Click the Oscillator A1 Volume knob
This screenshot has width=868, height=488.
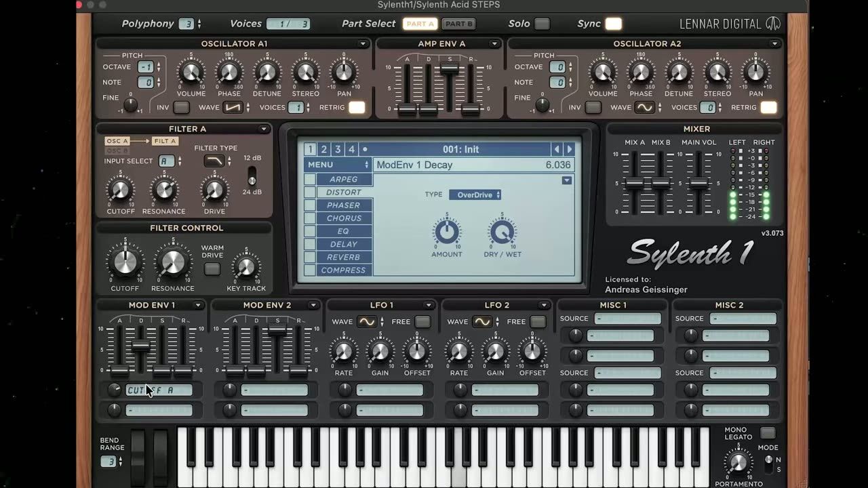tap(191, 72)
